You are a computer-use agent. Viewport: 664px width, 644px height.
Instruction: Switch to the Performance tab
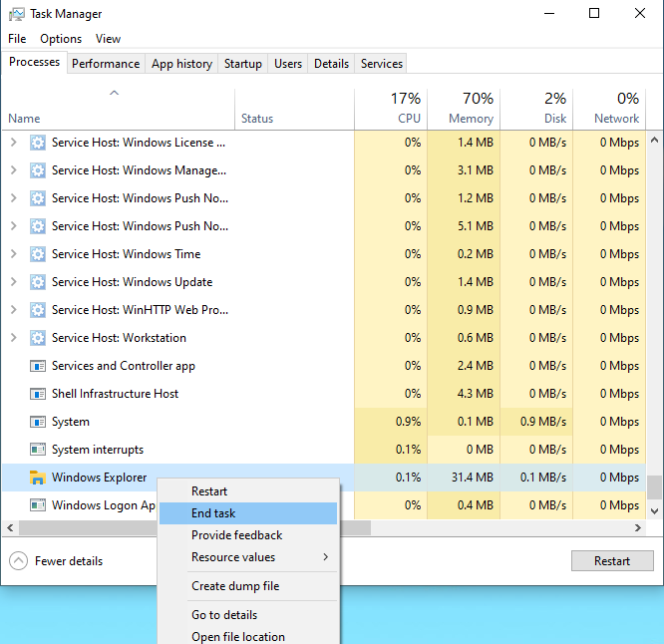point(106,64)
